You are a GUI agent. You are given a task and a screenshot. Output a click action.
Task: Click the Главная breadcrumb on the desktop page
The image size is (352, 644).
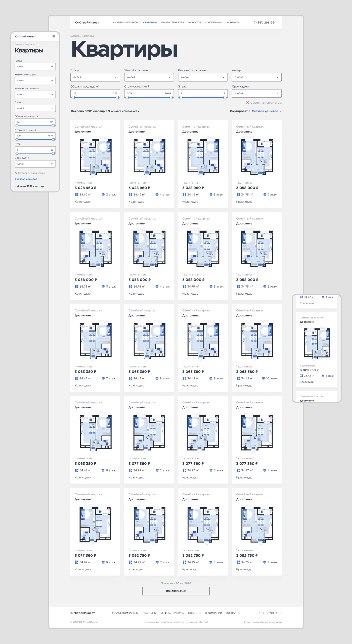(75, 36)
